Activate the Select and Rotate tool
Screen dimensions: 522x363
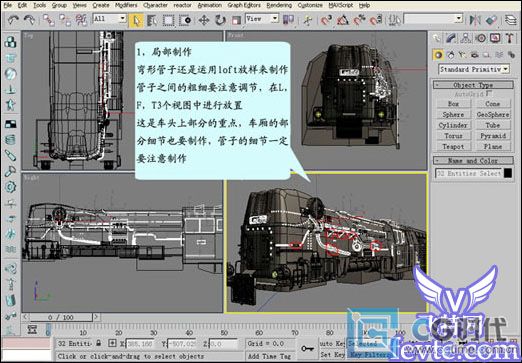point(220,20)
